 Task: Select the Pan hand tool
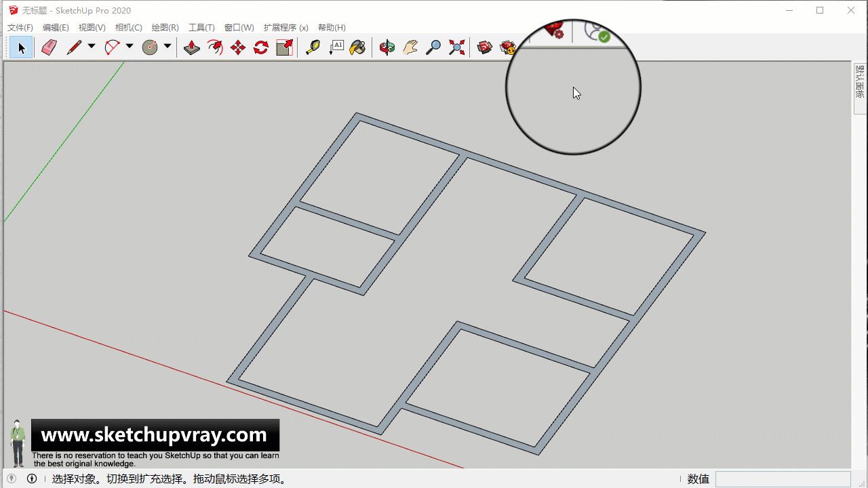(410, 47)
